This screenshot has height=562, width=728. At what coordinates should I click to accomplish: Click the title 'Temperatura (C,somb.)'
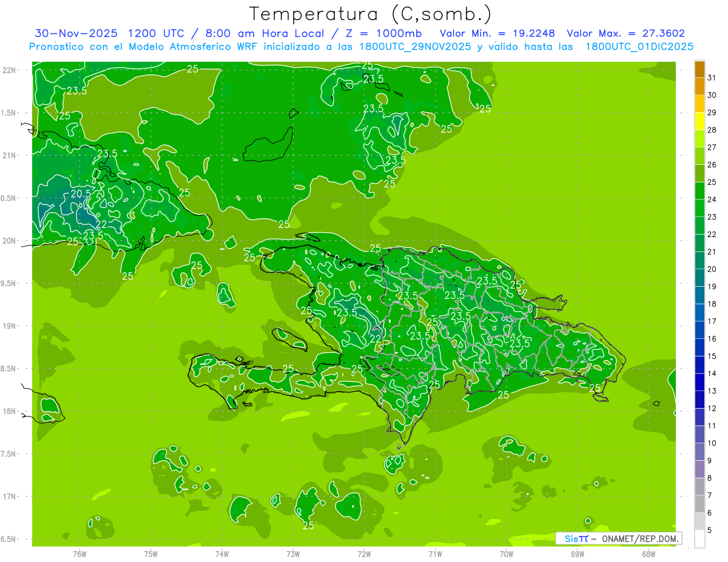[370, 14]
